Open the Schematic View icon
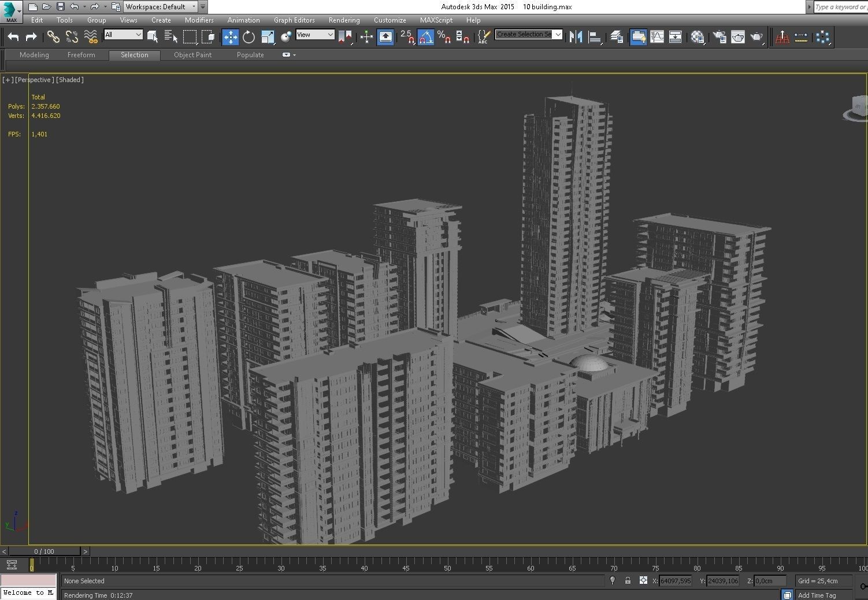 [675, 37]
